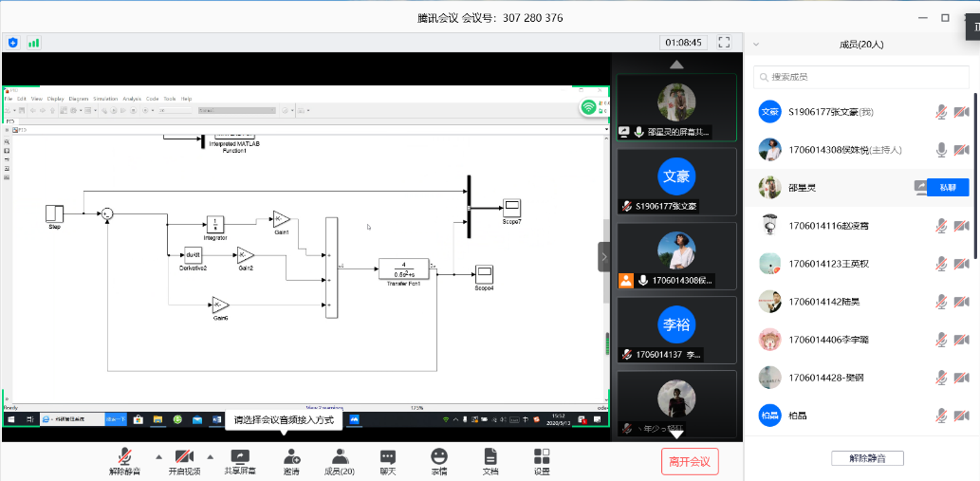Expand audio options arrow beside 解除静音
980x481 pixels.
[x=158, y=455]
